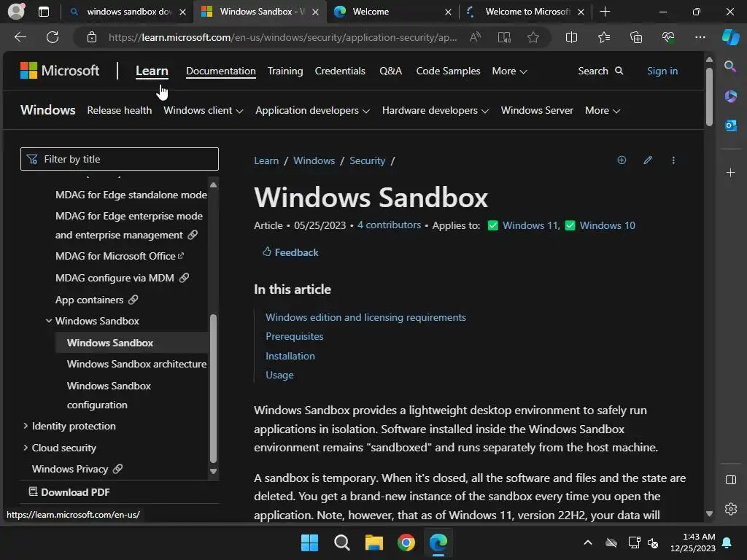Open a new browser tab
This screenshot has height=560, width=747.
pos(605,12)
